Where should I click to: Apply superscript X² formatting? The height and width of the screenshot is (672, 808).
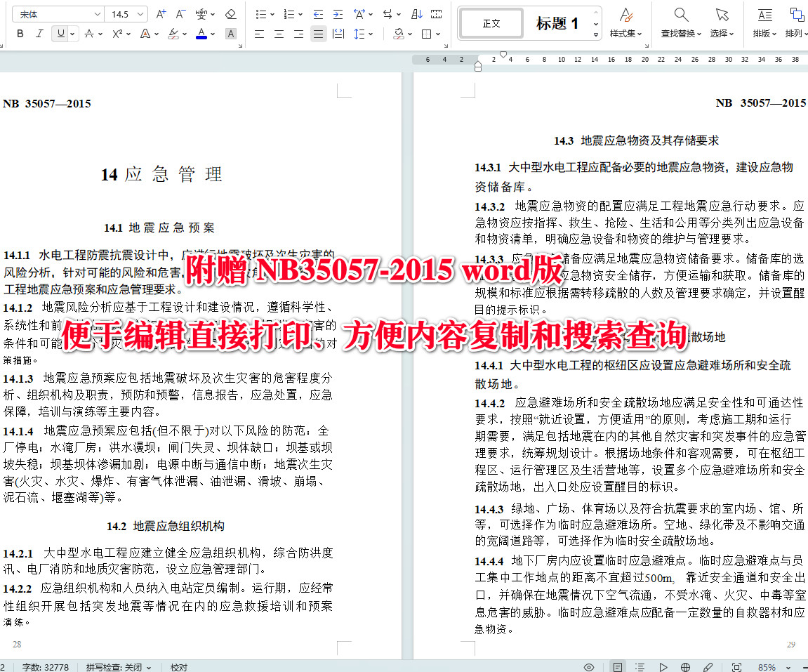117,34
